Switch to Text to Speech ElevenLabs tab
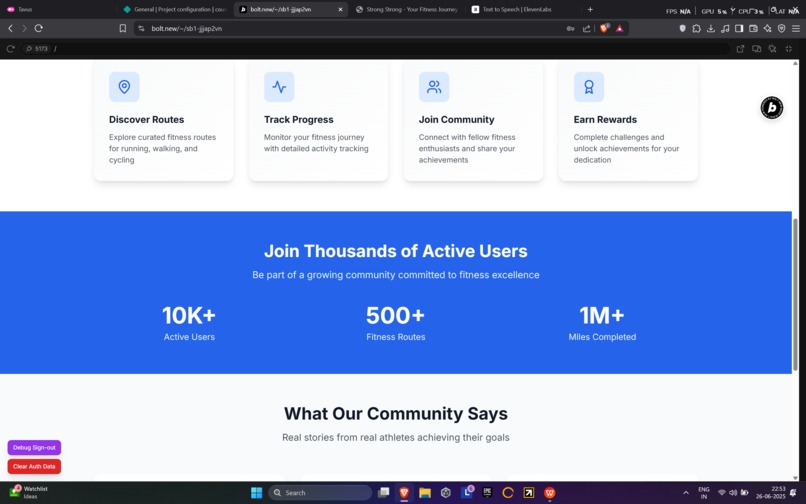 [x=523, y=9]
